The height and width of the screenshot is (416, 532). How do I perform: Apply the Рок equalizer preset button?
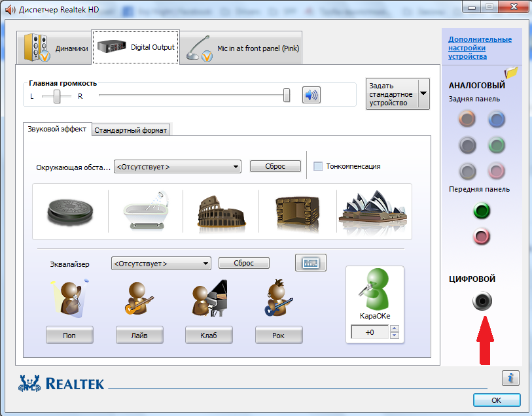point(279,335)
